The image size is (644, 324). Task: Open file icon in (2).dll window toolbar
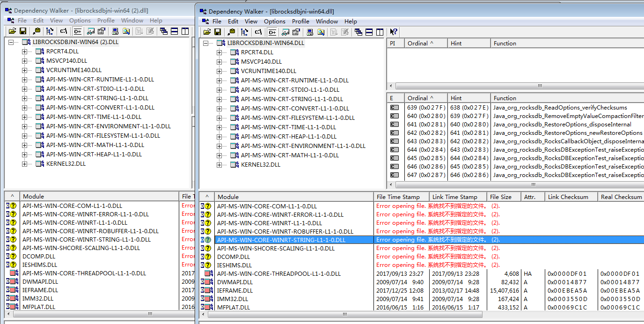click(12, 31)
